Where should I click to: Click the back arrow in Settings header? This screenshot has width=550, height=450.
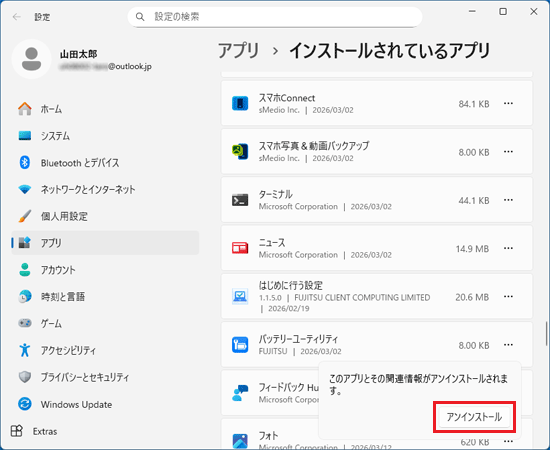click(16, 17)
